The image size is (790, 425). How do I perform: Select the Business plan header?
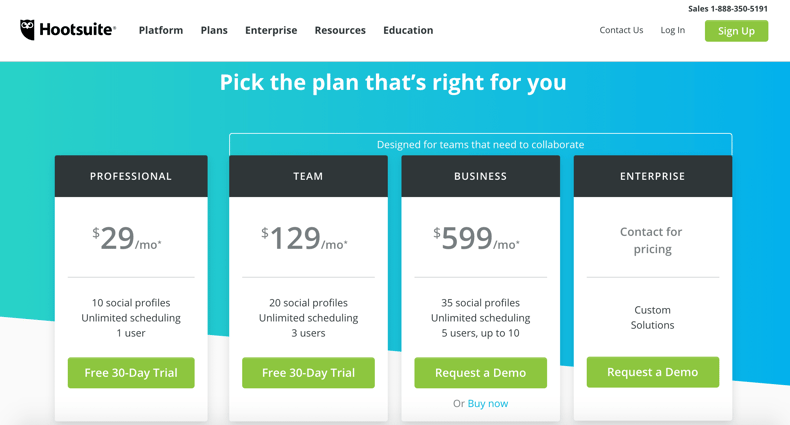(480, 176)
